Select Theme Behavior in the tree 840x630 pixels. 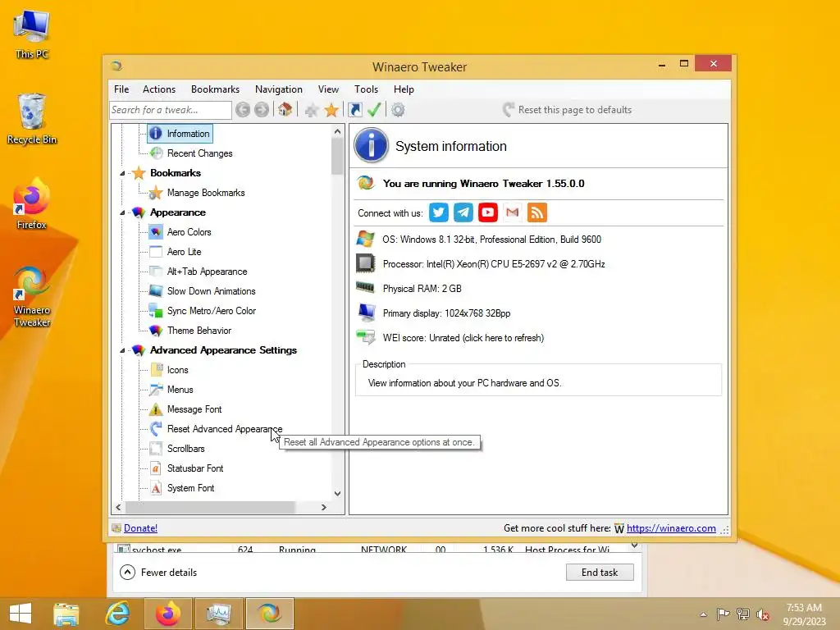click(199, 331)
